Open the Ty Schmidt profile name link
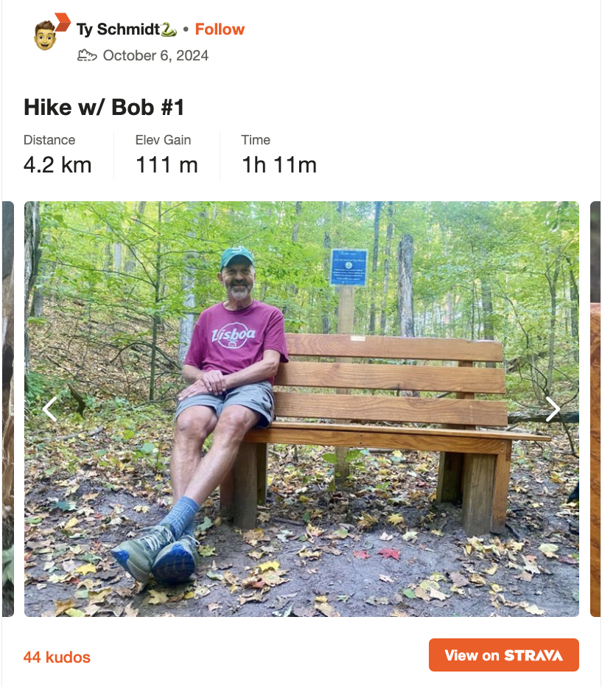The width and height of the screenshot is (616, 687). (x=118, y=29)
